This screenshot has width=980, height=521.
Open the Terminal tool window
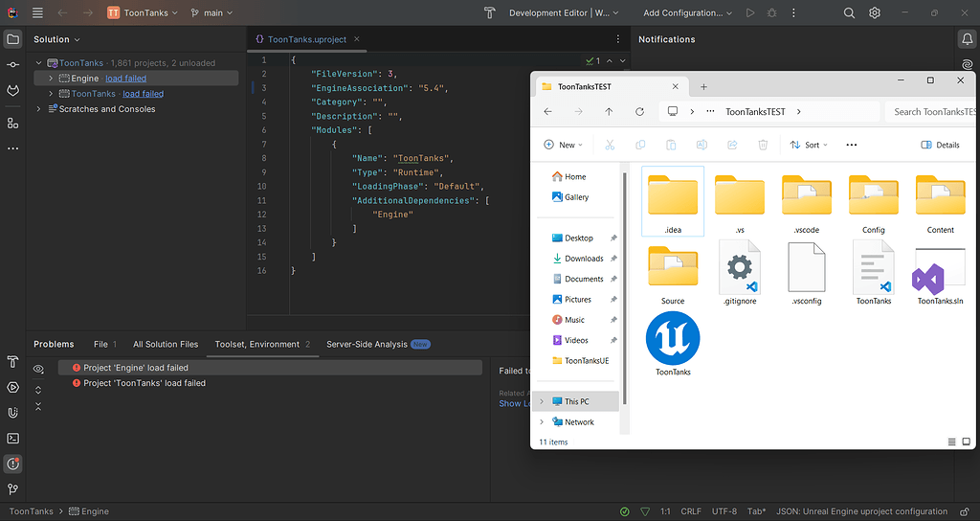[x=12, y=439]
